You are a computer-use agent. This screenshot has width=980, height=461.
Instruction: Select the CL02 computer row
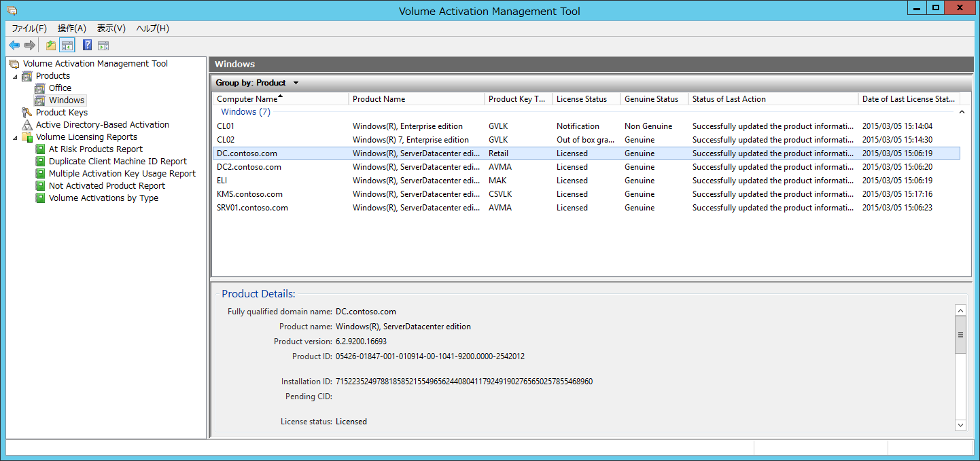click(x=586, y=140)
